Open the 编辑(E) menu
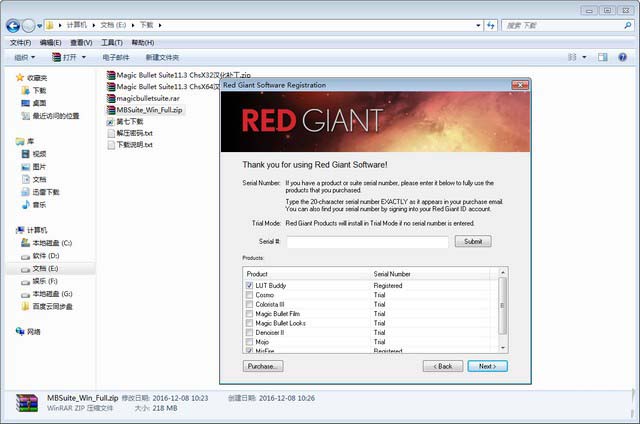Screen dimensions: 640x424 (51, 42)
